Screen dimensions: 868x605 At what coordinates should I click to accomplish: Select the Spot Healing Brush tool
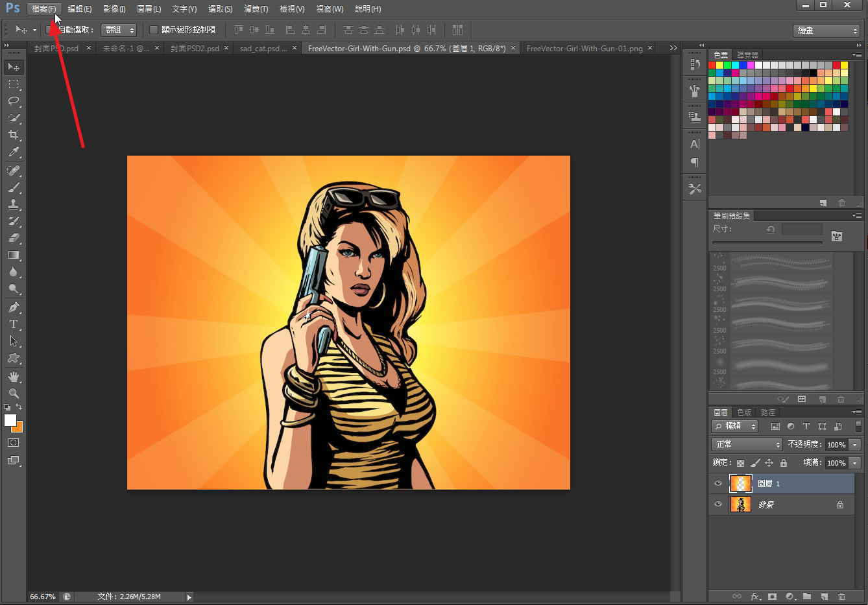tap(14, 171)
